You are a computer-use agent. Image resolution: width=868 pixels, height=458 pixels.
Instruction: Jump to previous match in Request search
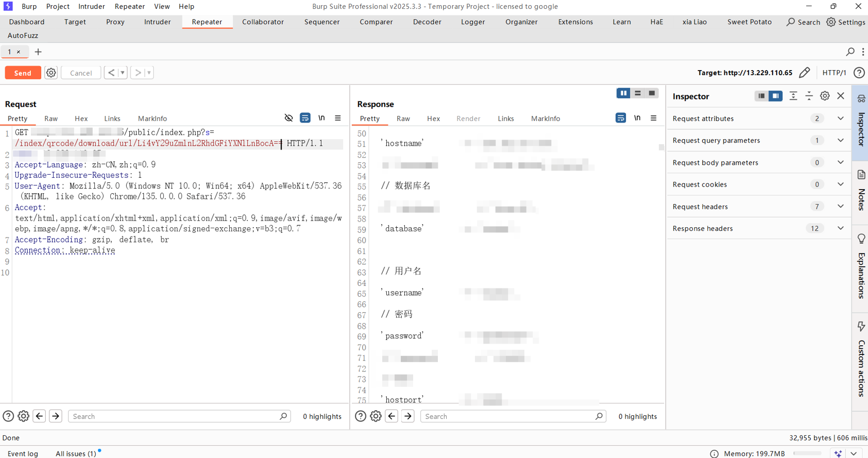39,416
